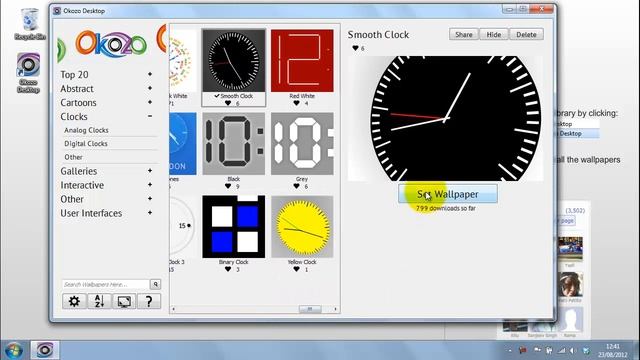The image size is (640, 360).
Task: Click the left scroll arrow of wallpaper grid
Action: (x=173, y=309)
